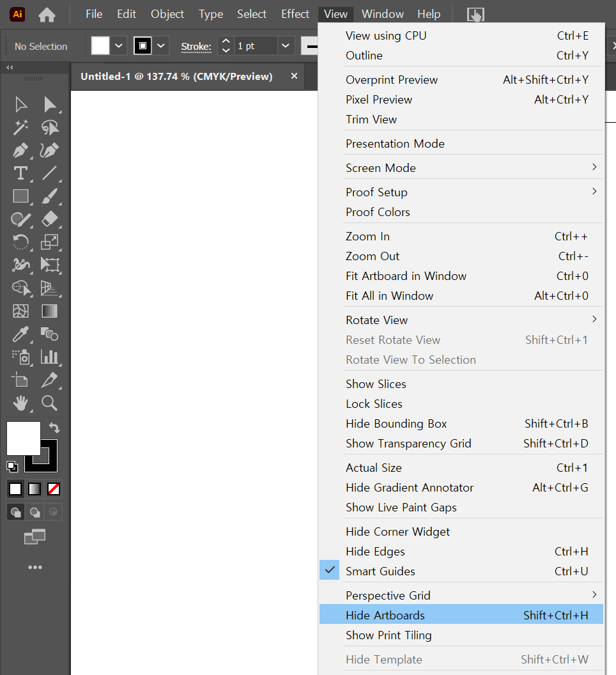This screenshot has height=675, width=616.
Task: Select the Warp tool
Action: pyautogui.click(x=20, y=265)
